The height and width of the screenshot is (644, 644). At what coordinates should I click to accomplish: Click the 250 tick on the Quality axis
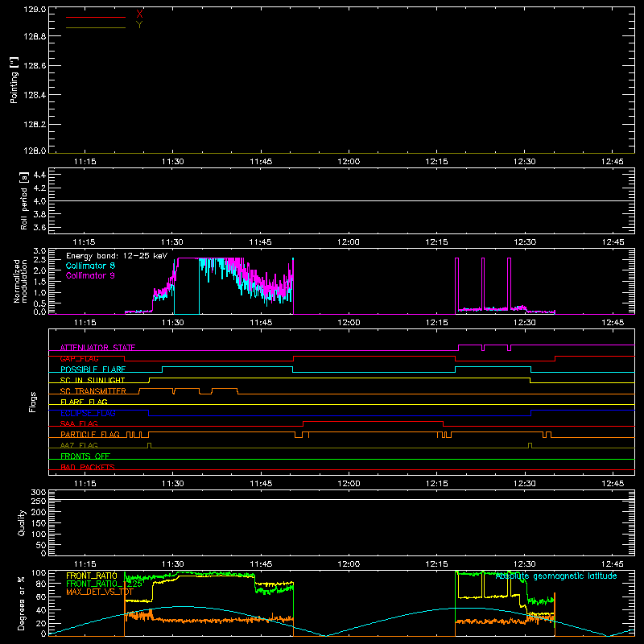point(39,502)
